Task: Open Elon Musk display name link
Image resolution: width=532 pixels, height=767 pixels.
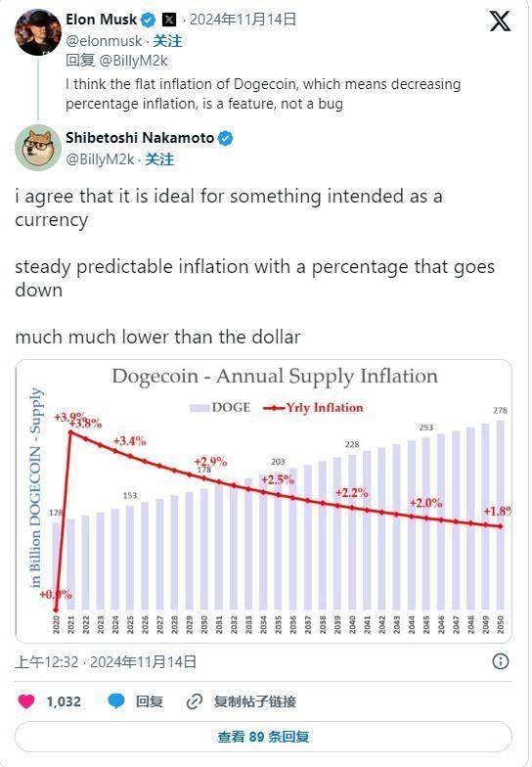Action: [x=102, y=20]
